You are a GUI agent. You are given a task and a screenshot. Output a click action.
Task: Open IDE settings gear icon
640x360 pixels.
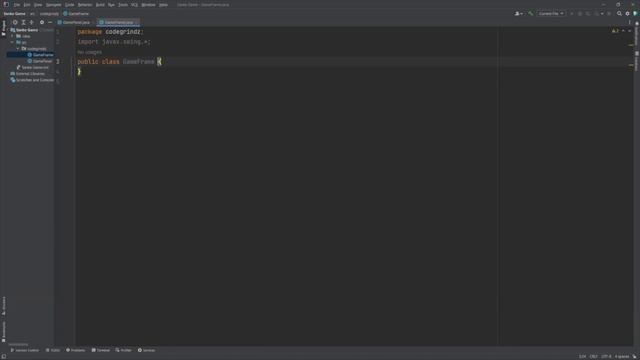pos(627,14)
